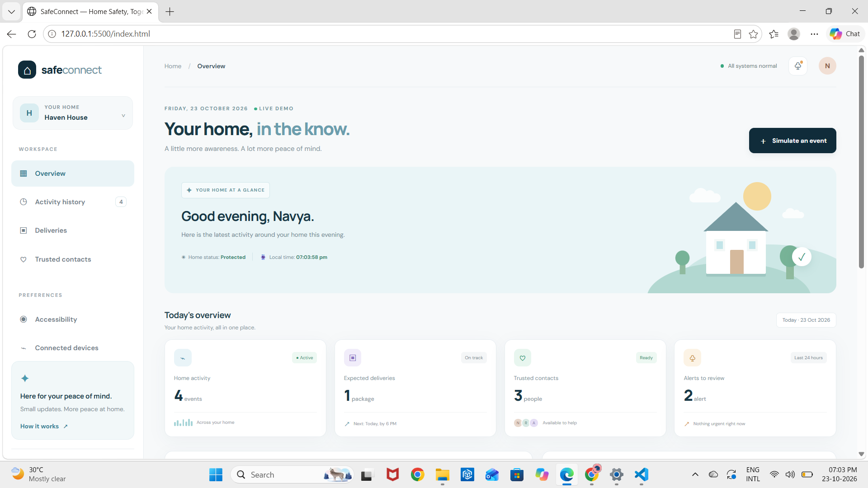Click the taskbar Search box
The image size is (868, 488).
click(x=292, y=474)
